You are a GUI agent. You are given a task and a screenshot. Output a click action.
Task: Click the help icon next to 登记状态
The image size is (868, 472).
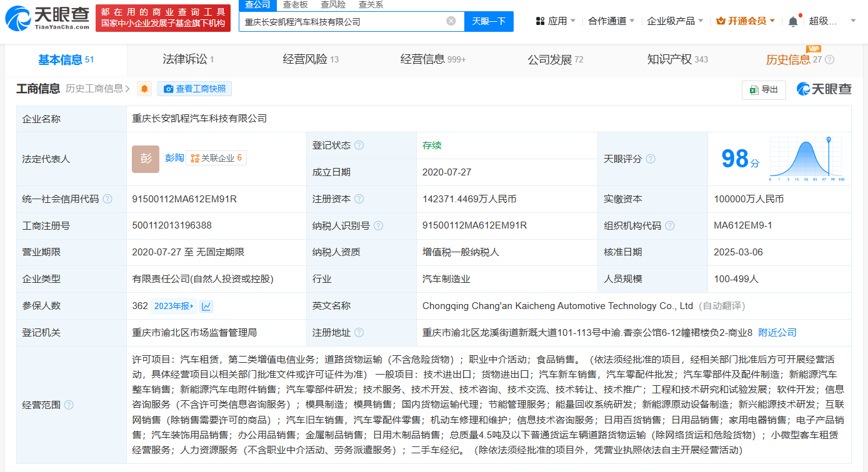point(359,145)
